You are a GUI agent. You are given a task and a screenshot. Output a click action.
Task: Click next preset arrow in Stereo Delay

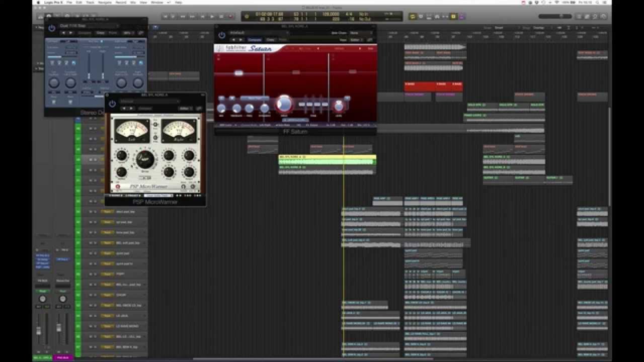coord(70,33)
